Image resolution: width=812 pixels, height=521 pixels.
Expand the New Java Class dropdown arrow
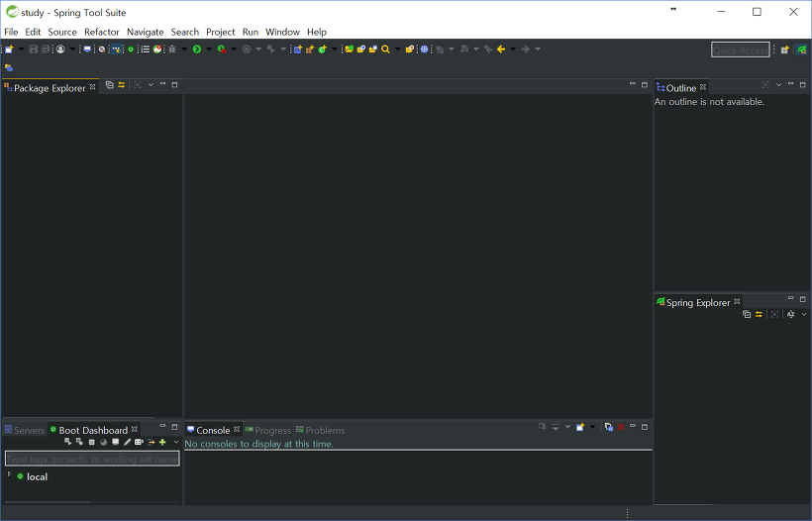click(335, 50)
